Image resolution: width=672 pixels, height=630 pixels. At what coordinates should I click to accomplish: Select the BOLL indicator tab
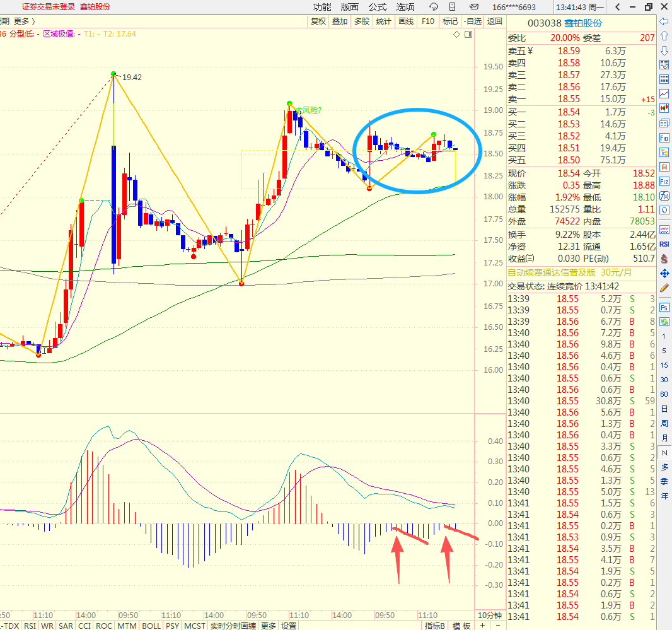(151, 626)
